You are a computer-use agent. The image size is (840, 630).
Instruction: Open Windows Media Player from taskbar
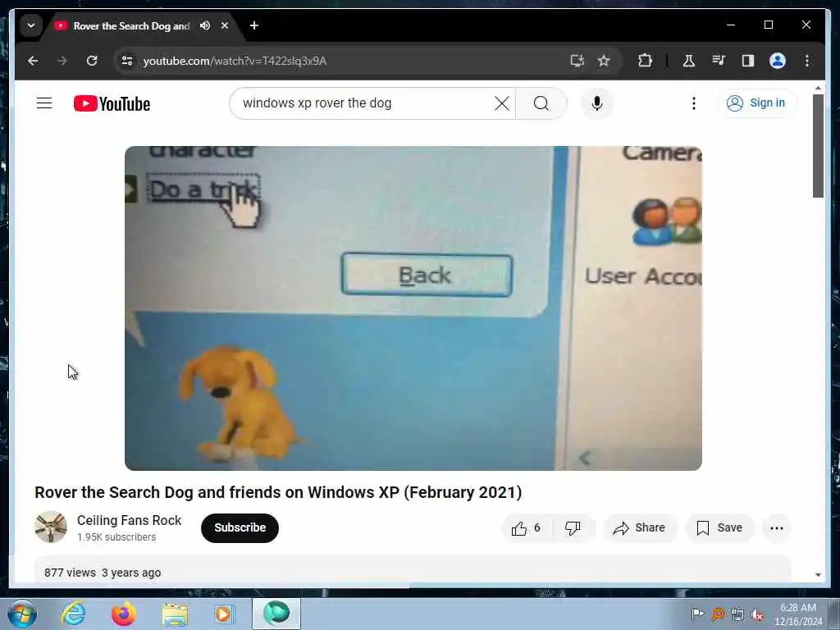tap(224, 614)
